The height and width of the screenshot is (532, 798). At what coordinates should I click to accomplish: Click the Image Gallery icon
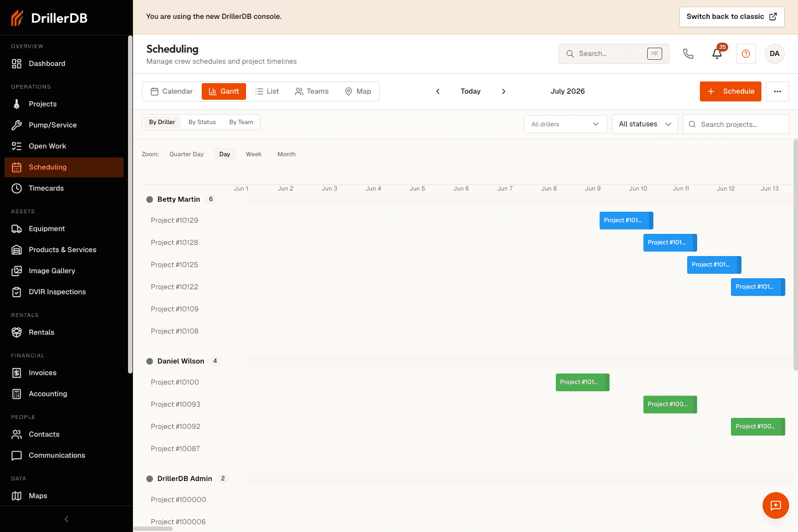pos(17,271)
